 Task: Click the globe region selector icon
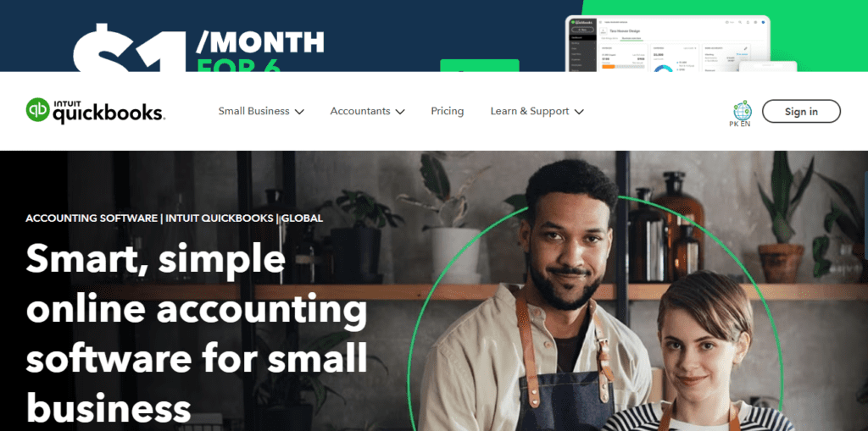click(x=742, y=110)
